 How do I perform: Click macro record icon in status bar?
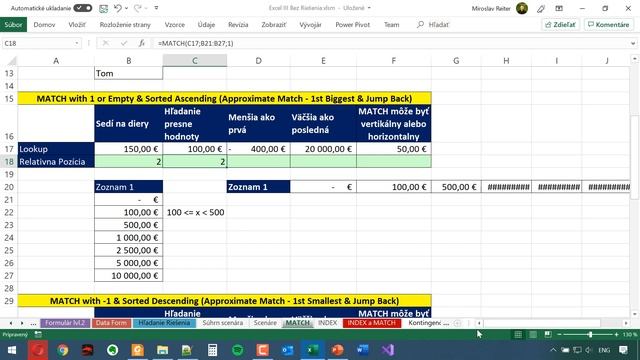coord(38,334)
